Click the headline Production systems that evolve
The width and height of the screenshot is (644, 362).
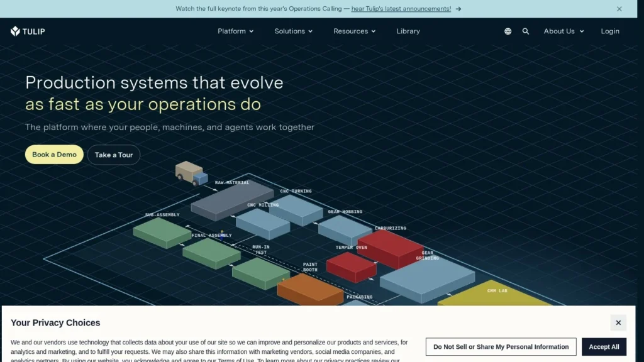click(x=154, y=82)
